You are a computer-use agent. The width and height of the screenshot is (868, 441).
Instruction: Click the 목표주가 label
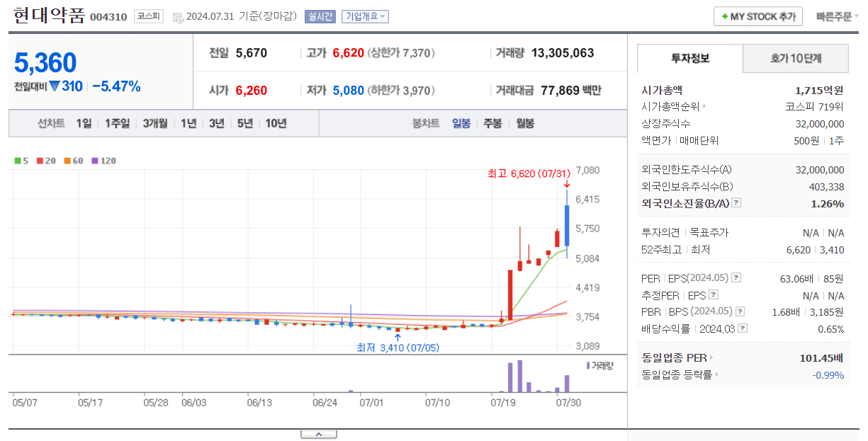coord(709,232)
